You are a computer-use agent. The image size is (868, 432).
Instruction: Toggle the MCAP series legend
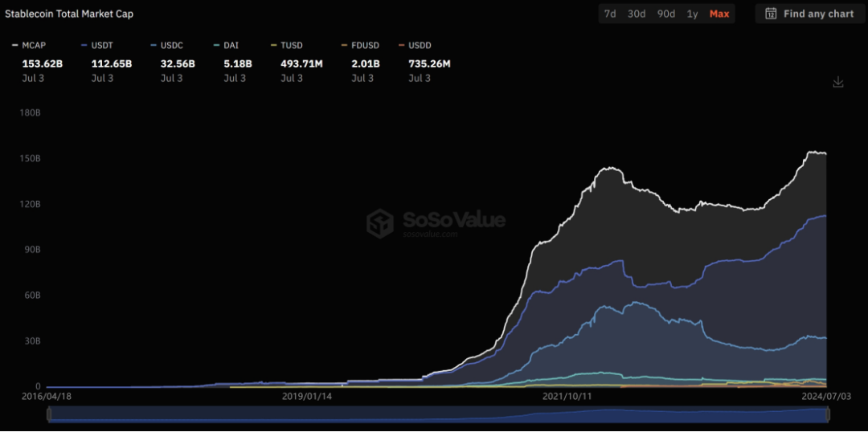29,46
